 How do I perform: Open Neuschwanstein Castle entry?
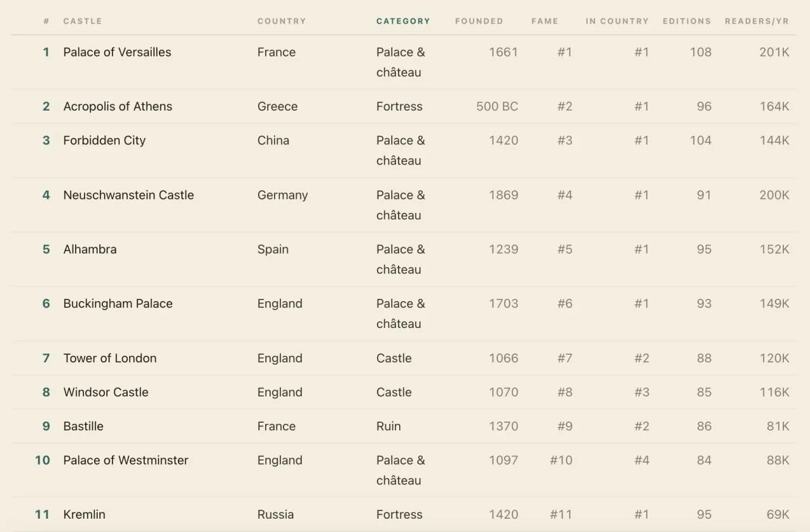[x=128, y=195]
